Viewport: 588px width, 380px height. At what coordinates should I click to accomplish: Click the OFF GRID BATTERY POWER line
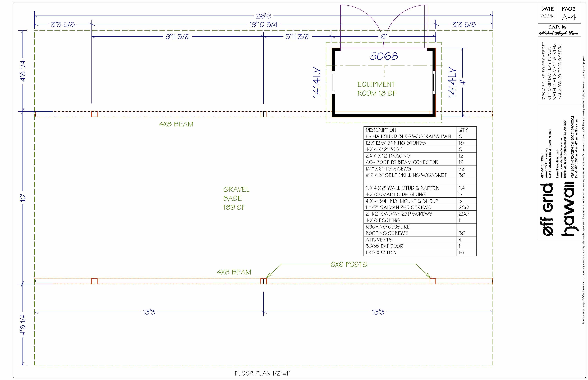549,74
